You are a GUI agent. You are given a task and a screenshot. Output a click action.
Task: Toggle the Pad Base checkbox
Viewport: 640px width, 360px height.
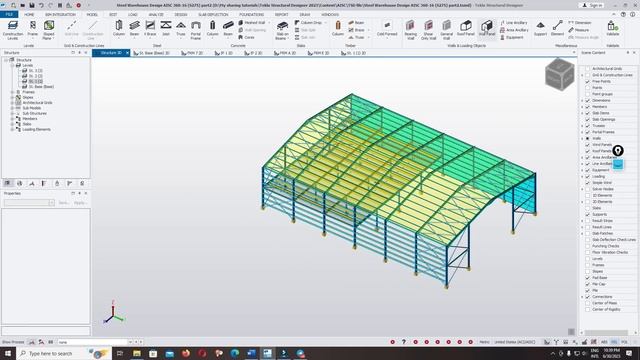coord(588,278)
